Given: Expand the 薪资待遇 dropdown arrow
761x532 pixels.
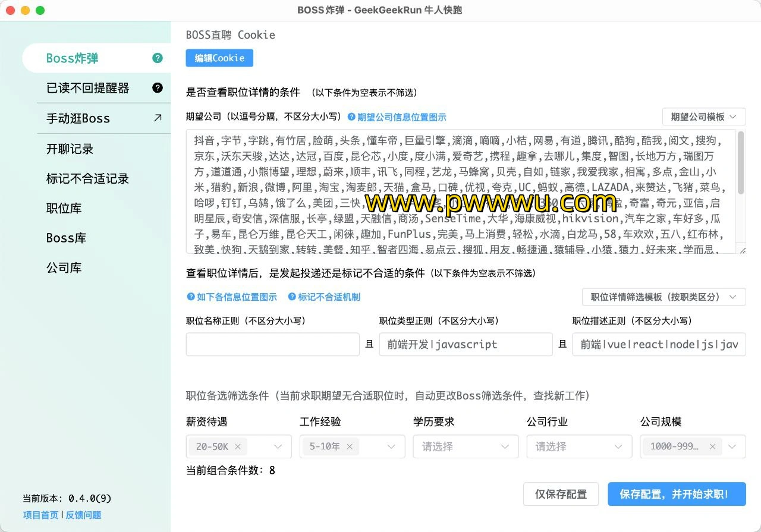Looking at the screenshot, I should tap(278, 446).
